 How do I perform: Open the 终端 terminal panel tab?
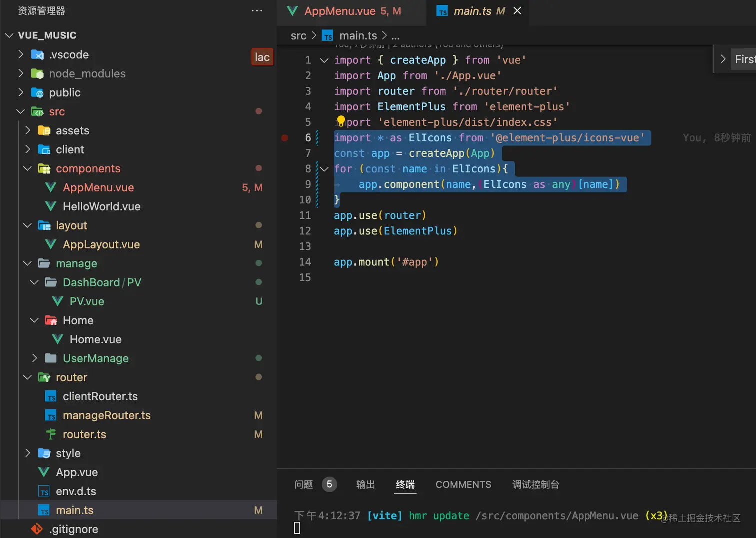(x=405, y=484)
